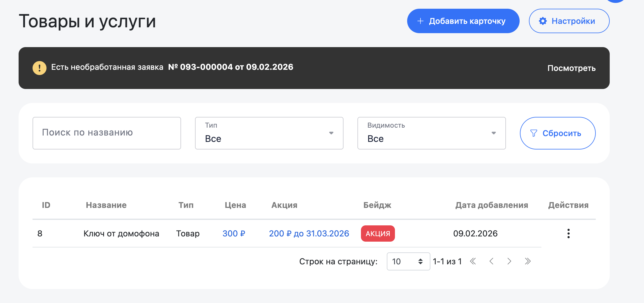Change rows per page selector
This screenshot has width=644, height=303.
click(x=408, y=261)
